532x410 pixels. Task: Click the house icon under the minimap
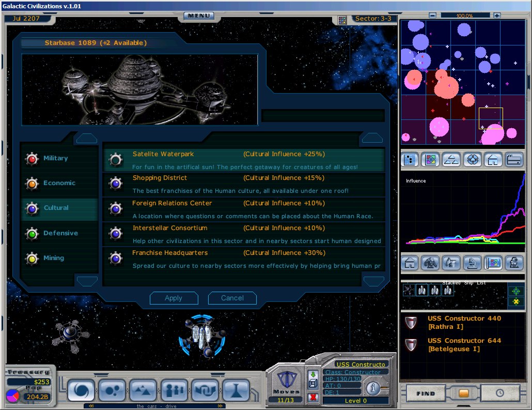coord(493,159)
